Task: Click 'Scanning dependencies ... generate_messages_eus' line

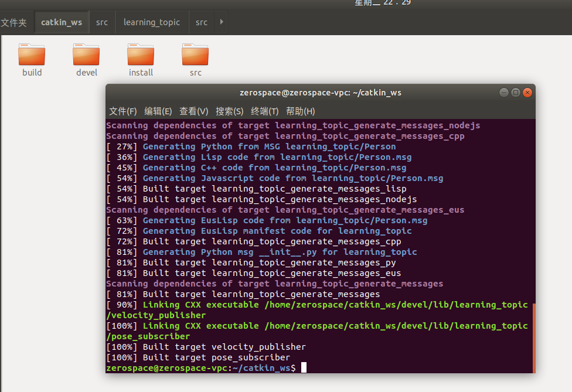Action: [285, 210]
